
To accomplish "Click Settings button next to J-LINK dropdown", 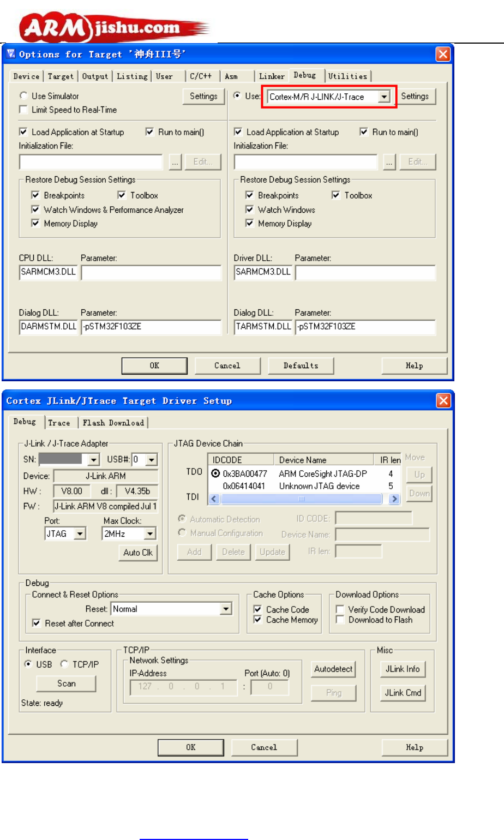I will click(415, 97).
